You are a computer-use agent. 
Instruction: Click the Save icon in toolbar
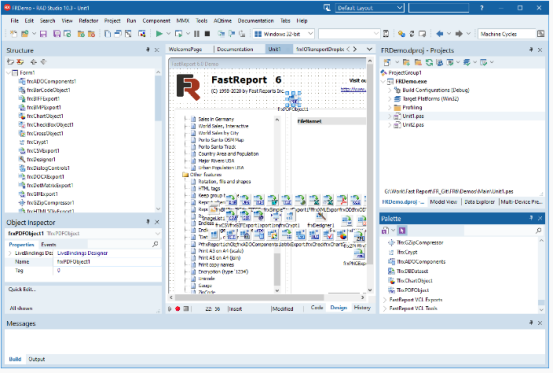pos(43,34)
